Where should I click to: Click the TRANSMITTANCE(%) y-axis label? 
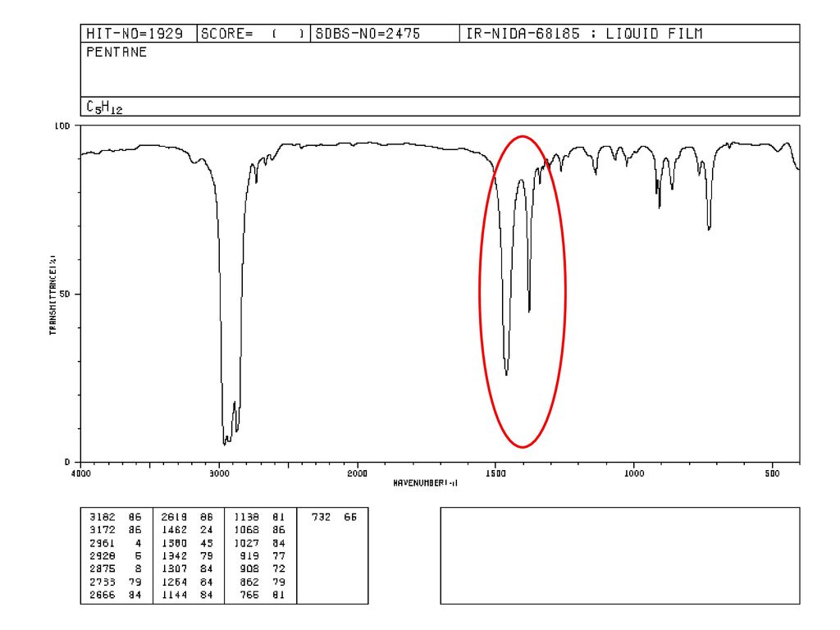[52, 294]
